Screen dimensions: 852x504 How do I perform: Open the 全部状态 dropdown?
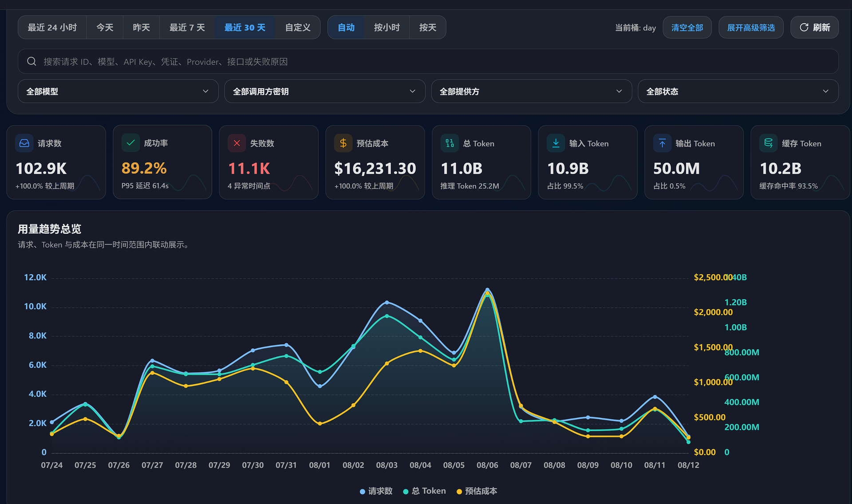[738, 91]
